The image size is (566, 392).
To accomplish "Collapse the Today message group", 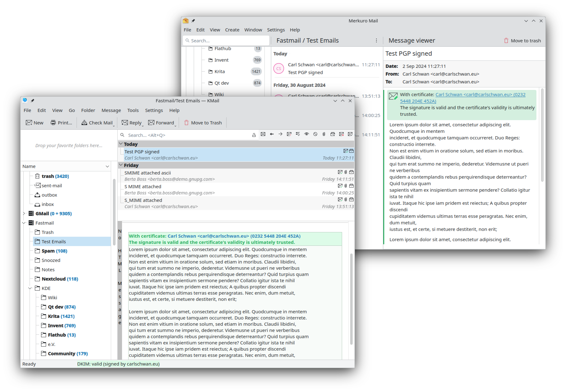I will 121,144.
